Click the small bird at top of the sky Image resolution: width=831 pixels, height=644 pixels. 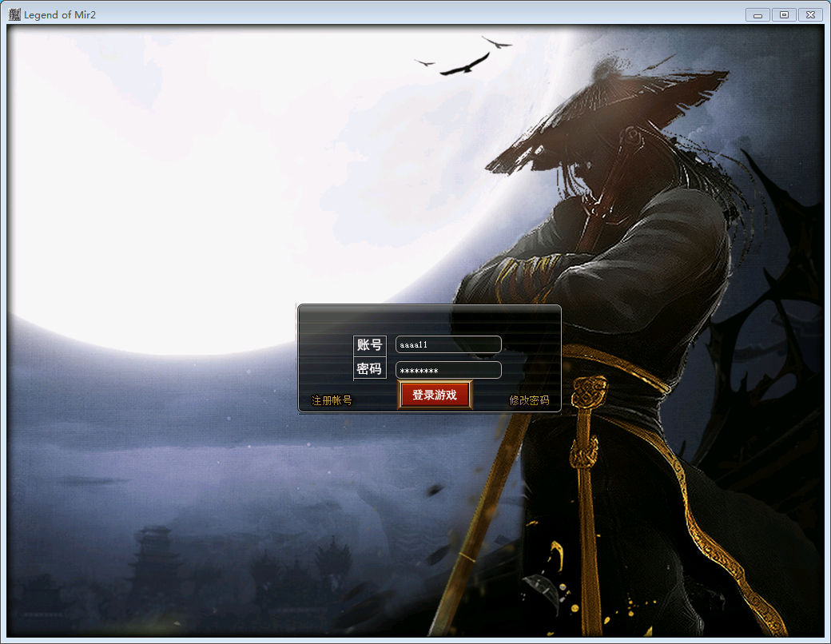pos(496,42)
